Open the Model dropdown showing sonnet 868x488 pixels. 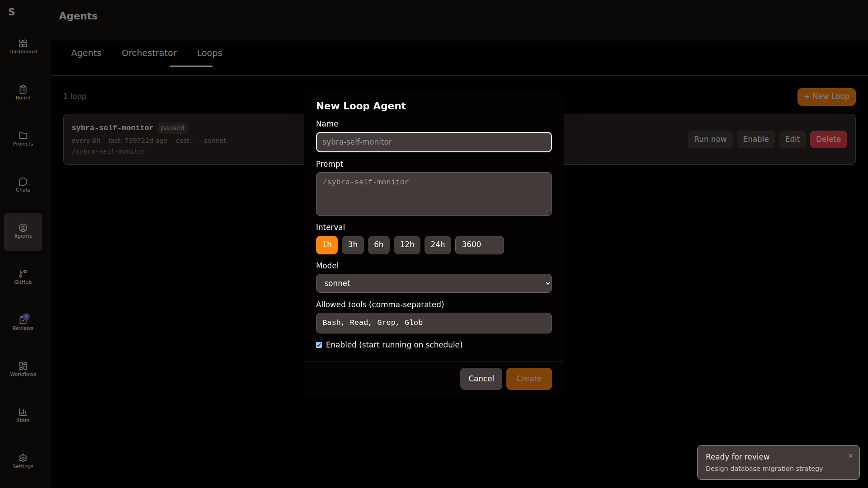(434, 283)
